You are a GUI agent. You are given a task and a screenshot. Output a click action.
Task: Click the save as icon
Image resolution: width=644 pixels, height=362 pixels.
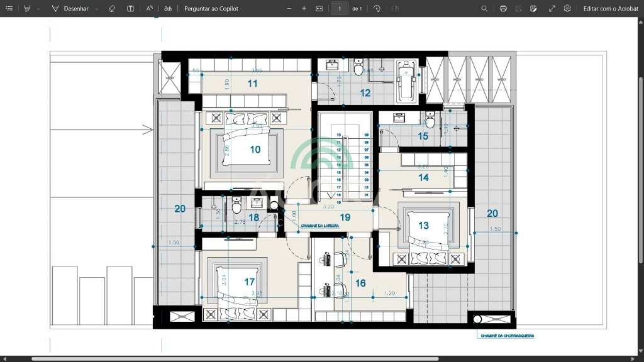coord(533,9)
